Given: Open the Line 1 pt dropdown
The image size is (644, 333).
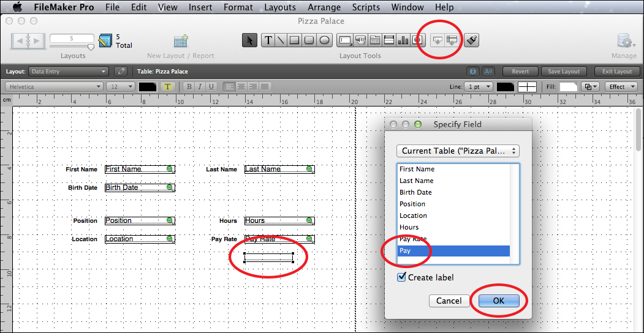Looking at the screenshot, I should click(x=479, y=86).
